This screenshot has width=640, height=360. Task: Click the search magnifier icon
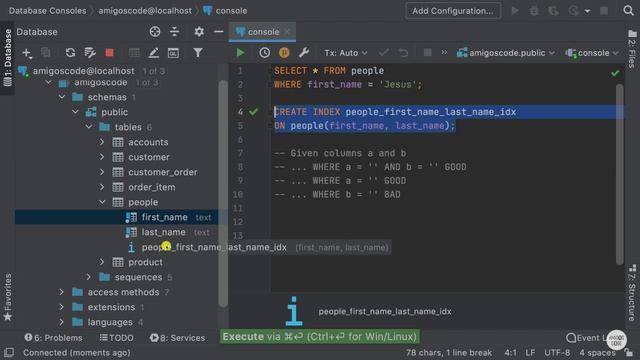tap(629, 11)
